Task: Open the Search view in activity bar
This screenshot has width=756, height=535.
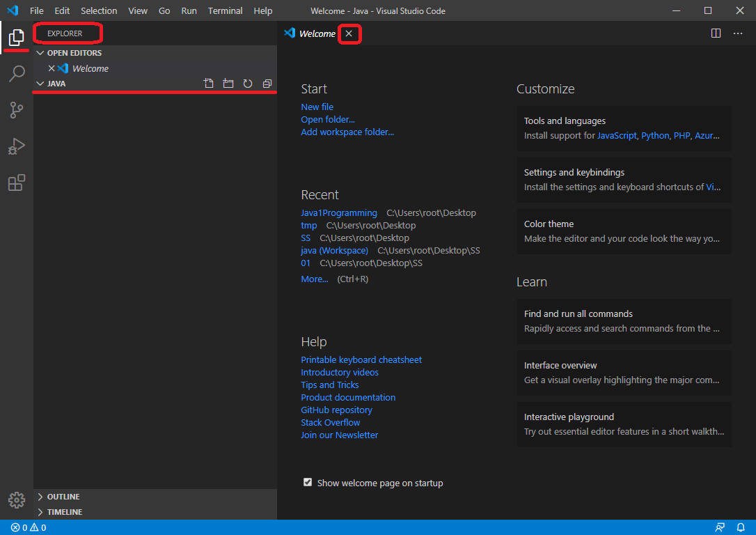Action: [17, 74]
